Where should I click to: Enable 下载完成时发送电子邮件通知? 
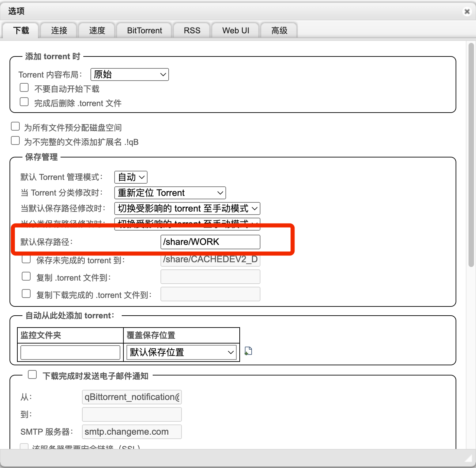coord(32,374)
